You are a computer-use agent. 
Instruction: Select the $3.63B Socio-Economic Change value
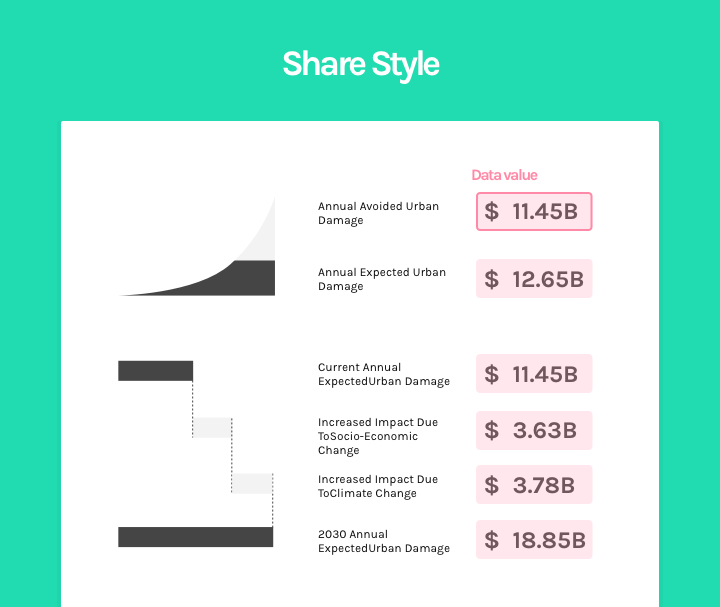pos(534,431)
